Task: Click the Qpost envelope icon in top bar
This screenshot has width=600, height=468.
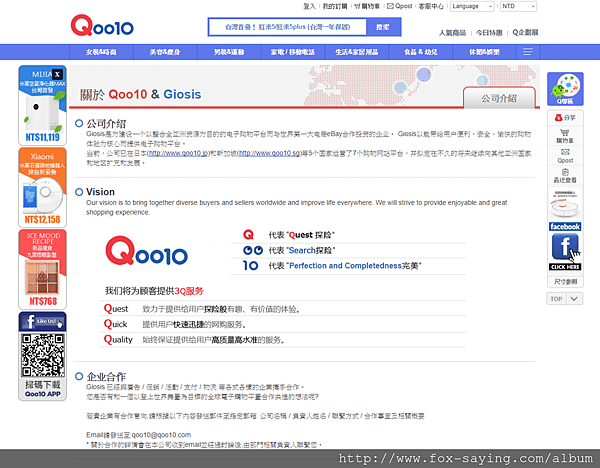Action: (x=390, y=6)
